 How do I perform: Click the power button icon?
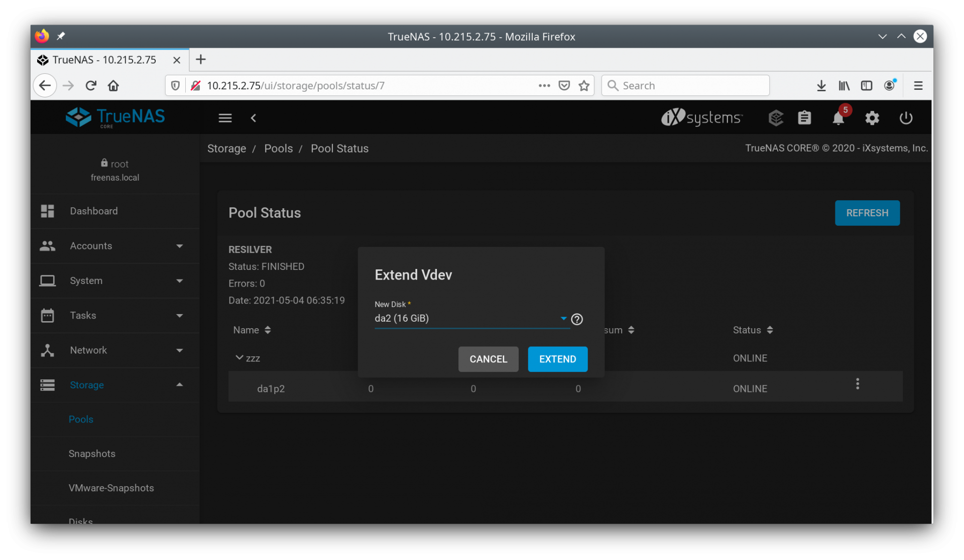click(906, 118)
